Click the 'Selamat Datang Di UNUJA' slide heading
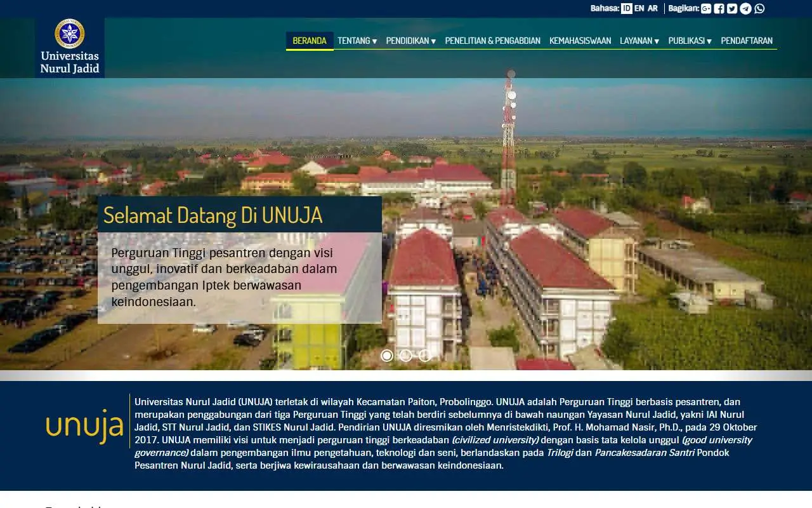The image size is (812, 508). (213, 215)
